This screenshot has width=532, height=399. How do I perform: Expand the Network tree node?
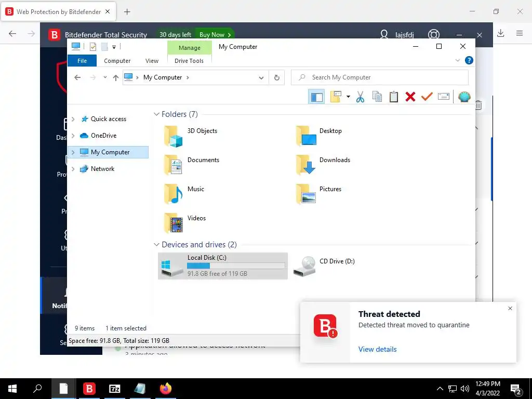tap(73, 169)
